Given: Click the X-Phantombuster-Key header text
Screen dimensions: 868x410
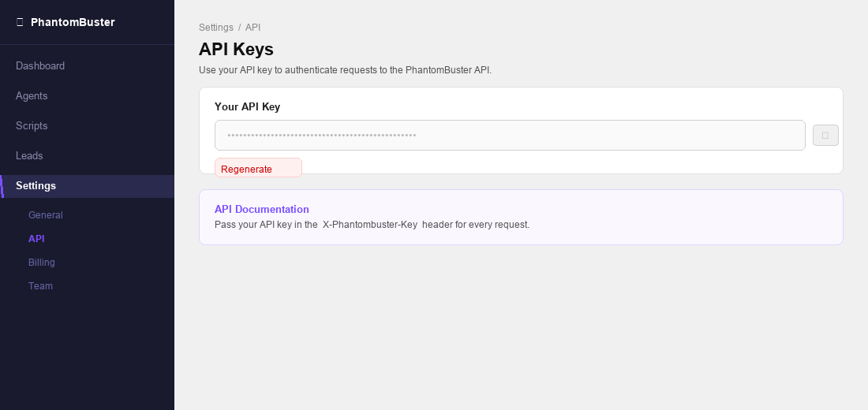Looking at the screenshot, I should click(x=370, y=225).
